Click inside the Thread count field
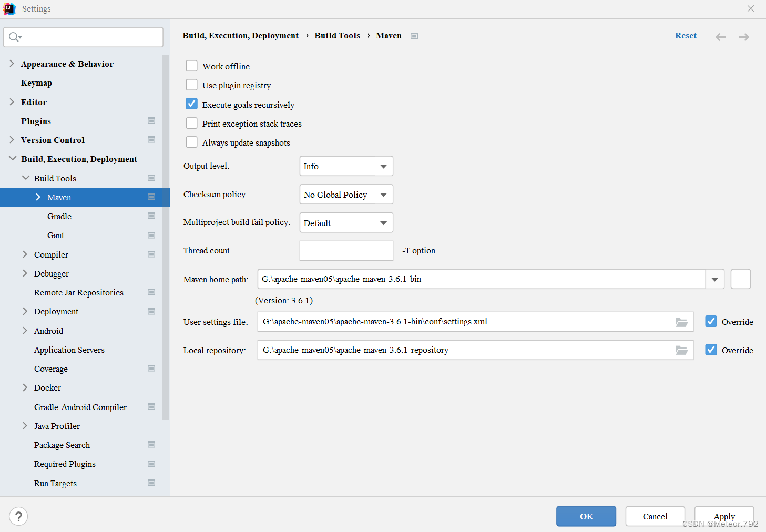This screenshot has width=766, height=532. [x=345, y=250]
